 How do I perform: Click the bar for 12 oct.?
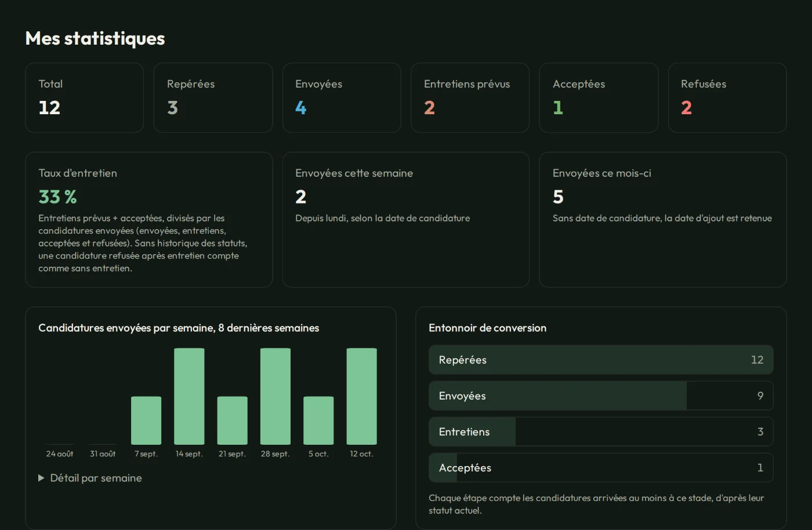(362, 396)
